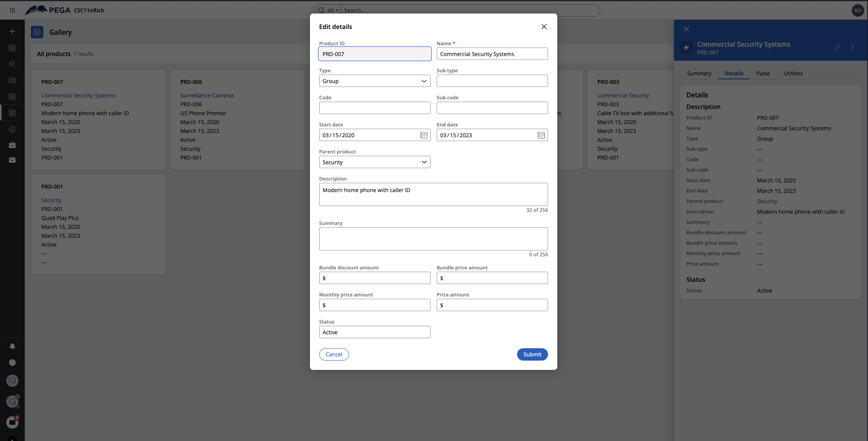The height and width of the screenshot is (441, 868).
Task: Open Commercial Security link in PRD-003 card
Action: tap(623, 95)
